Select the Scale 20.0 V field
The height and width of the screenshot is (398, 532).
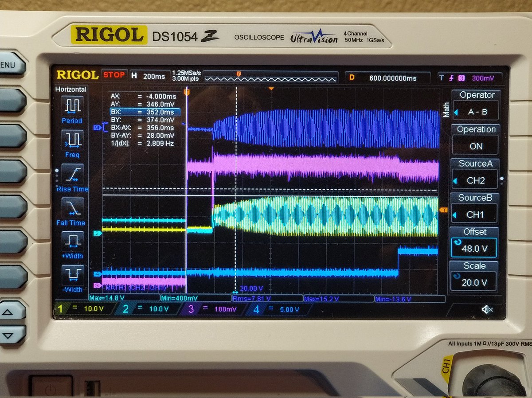tap(474, 276)
